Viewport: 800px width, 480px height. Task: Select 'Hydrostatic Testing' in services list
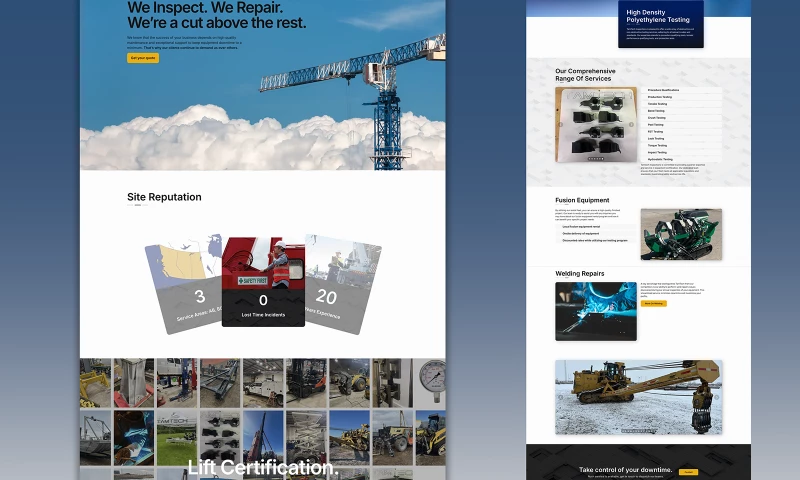(681, 159)
